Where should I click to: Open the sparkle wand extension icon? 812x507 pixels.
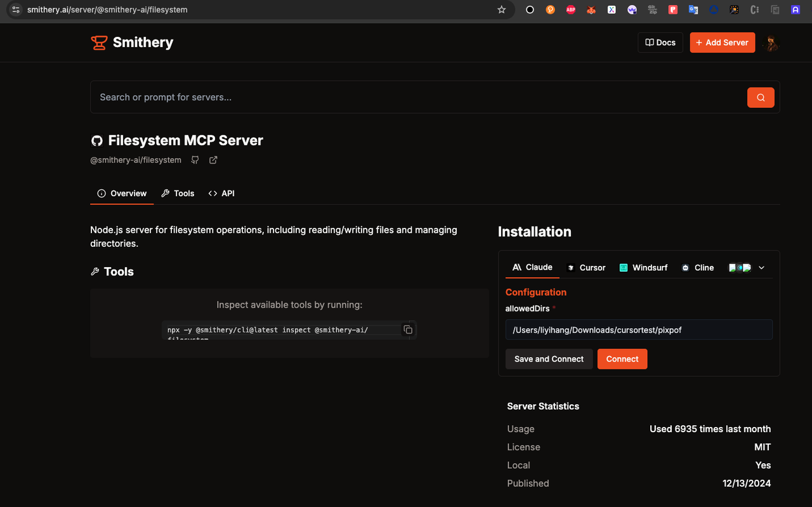click(x=734, y=10)
